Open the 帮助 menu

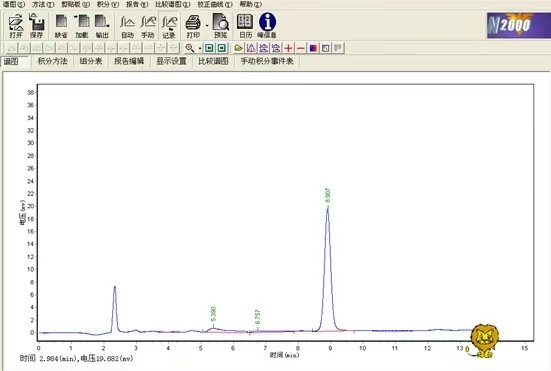pos(251,5)
